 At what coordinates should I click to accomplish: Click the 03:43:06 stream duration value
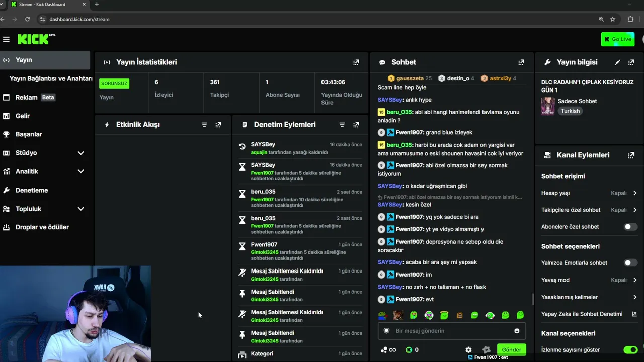click(333, 82)
